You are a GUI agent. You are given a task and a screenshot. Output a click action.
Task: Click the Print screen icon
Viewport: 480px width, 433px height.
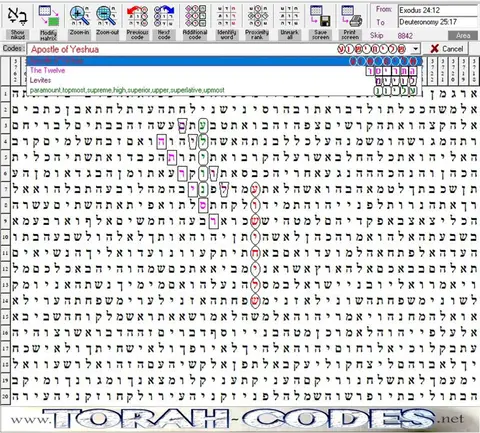(350, 16)
